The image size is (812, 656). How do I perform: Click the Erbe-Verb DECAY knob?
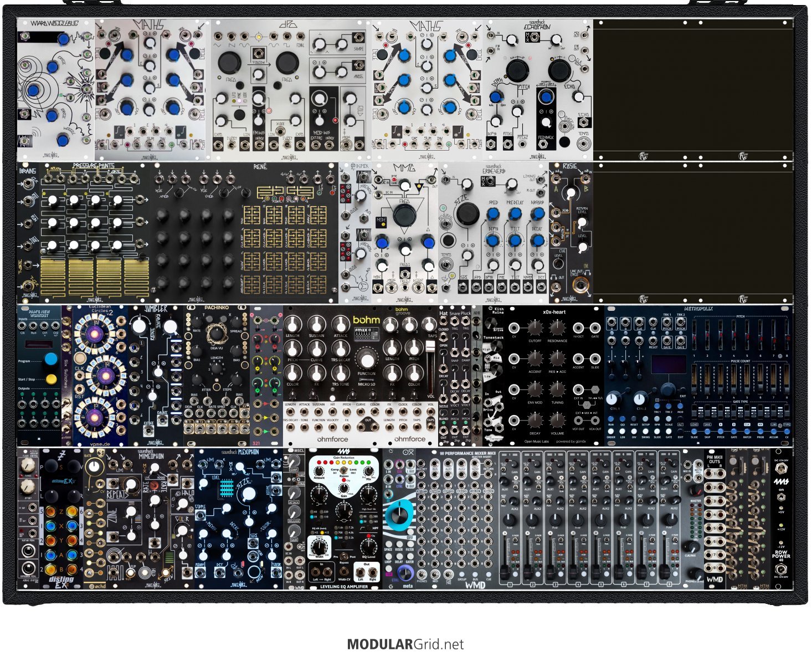pyautogui.click(x=537, y=241)
